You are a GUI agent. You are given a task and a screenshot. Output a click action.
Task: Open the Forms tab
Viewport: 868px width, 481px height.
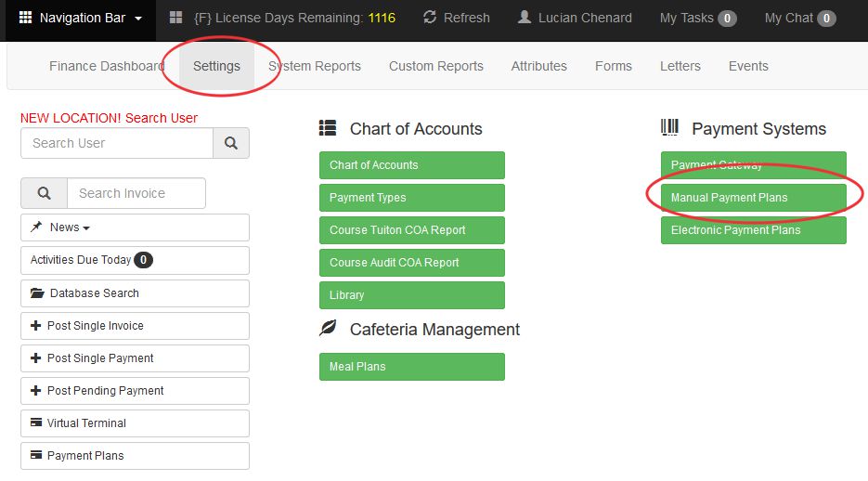(x=614, y=66)
